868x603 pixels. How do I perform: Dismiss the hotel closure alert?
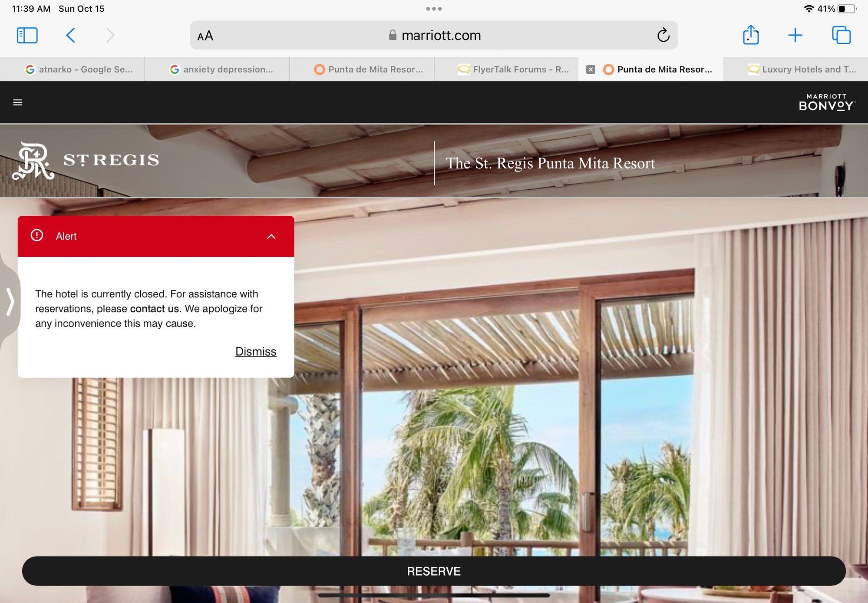coord(256,351)
